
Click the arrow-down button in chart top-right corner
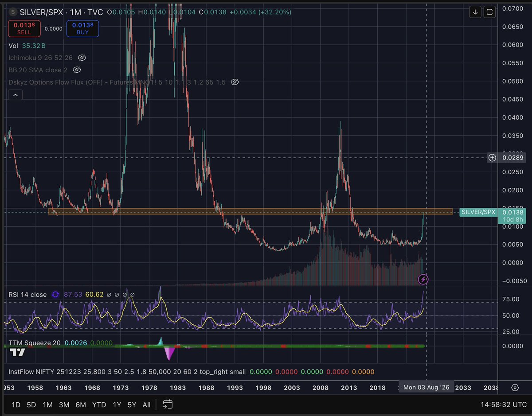pos(475,12)
